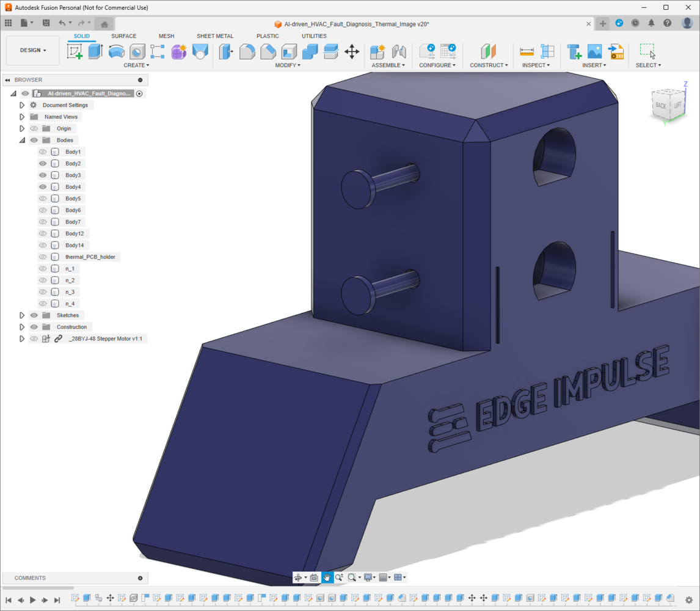700x611 pixels.
Task: Collapse the Browser panel arrows
Action: [x=7, y=80]
